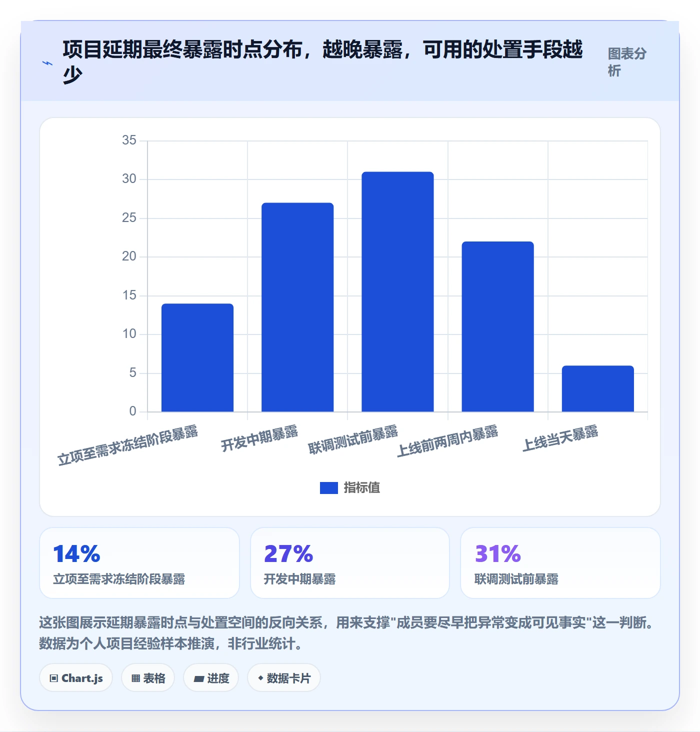
Task: Select the 开发中期暴露 bar at 27
Action: (x=297, y=307)
